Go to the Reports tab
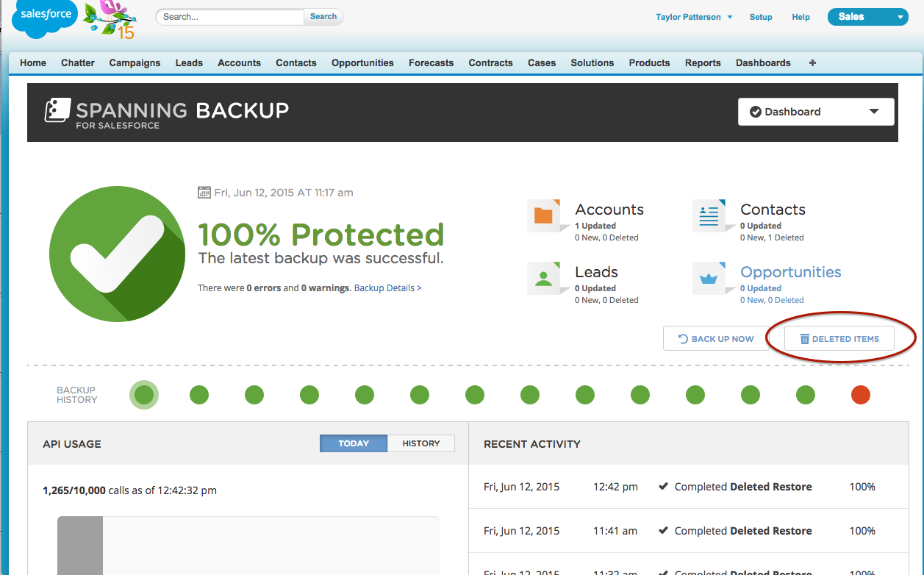This screenshot has width=924, height=575. (x=702, y=63)
